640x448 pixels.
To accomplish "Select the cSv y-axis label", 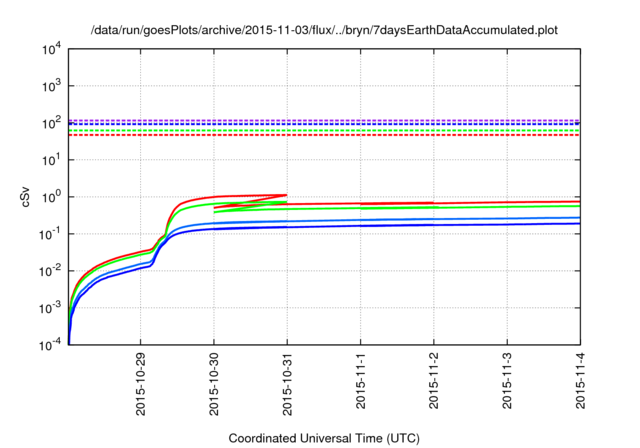I will 26,197.
